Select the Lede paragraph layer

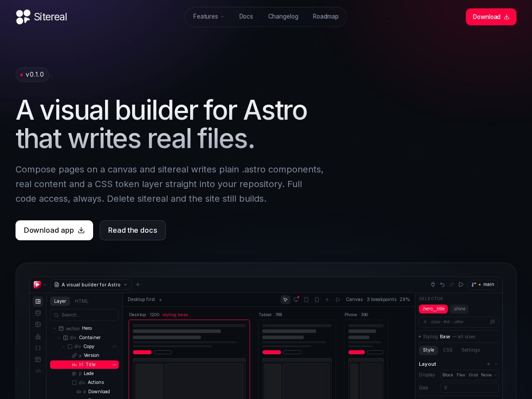pyautogui.click(x=84, y=374)
